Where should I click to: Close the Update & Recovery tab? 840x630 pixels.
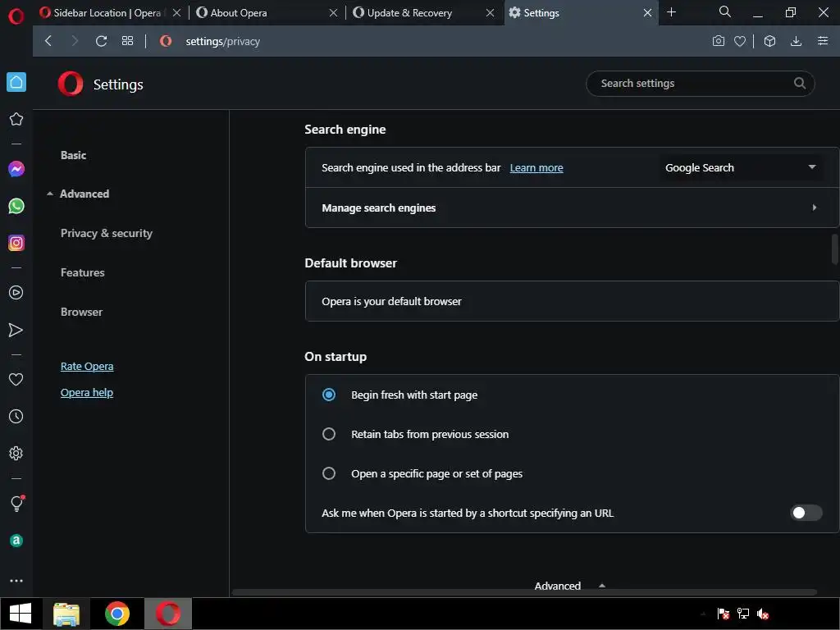[x=491, y=12]
